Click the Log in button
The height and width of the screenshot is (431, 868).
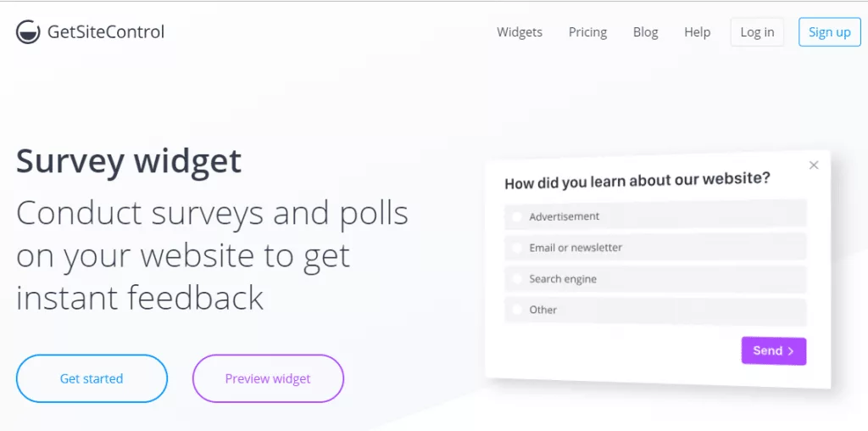[757, 32]
